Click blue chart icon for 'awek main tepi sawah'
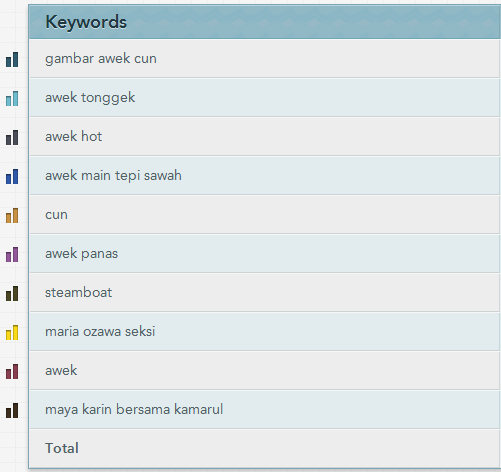Image resolution: width=501 pixels, height=472 pixels. 12,177
